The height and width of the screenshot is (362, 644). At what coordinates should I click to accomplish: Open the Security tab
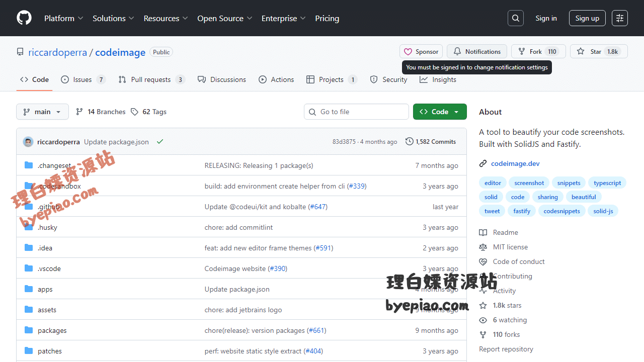(388, 79)
